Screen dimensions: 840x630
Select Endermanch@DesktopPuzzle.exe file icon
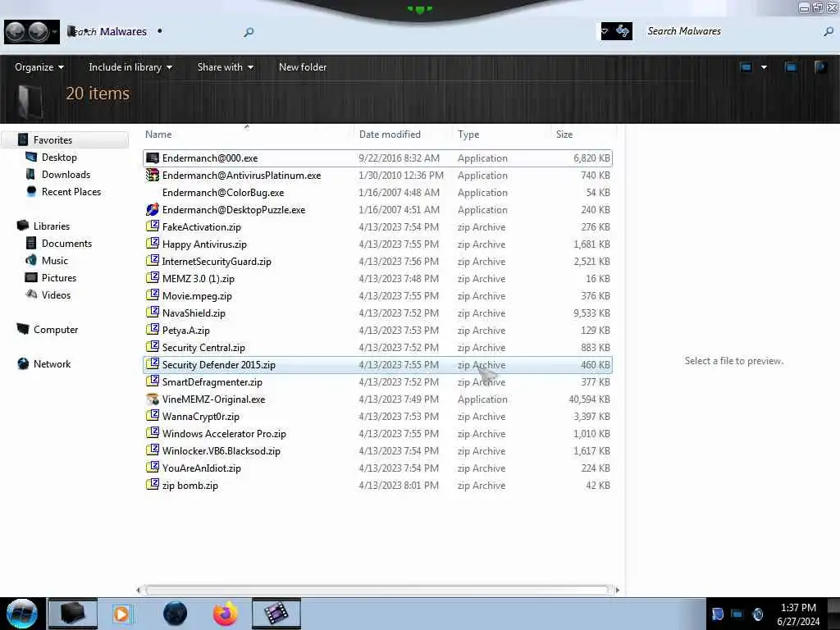click(x=153, y=209)
